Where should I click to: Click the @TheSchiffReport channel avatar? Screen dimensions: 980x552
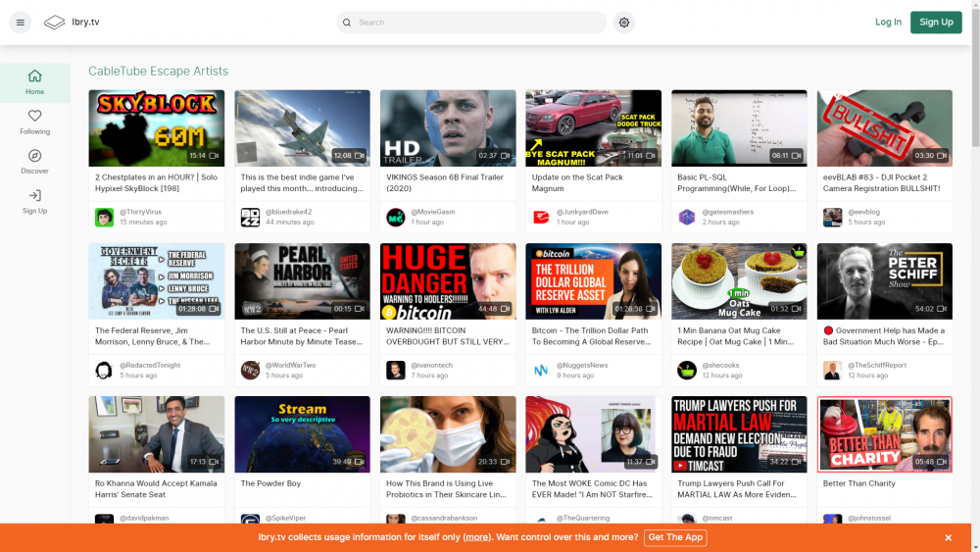pos(832,370)
